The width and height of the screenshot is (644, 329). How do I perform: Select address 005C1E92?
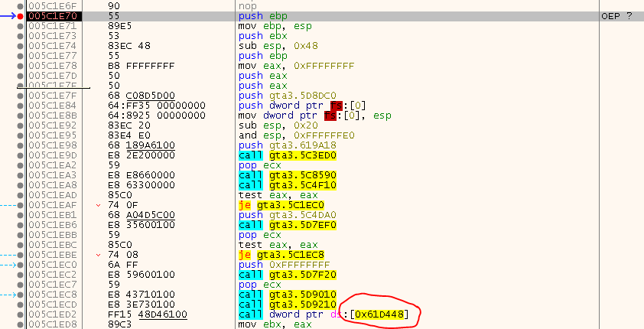[53, 125]
